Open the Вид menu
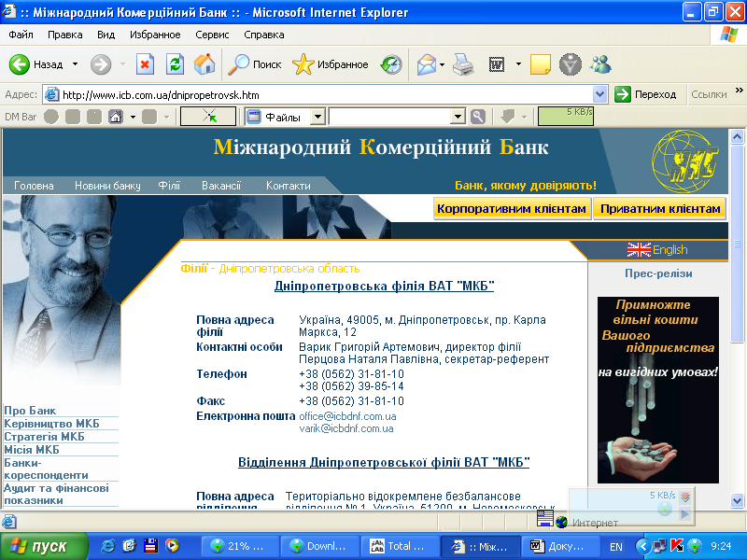 coord(106,35)
